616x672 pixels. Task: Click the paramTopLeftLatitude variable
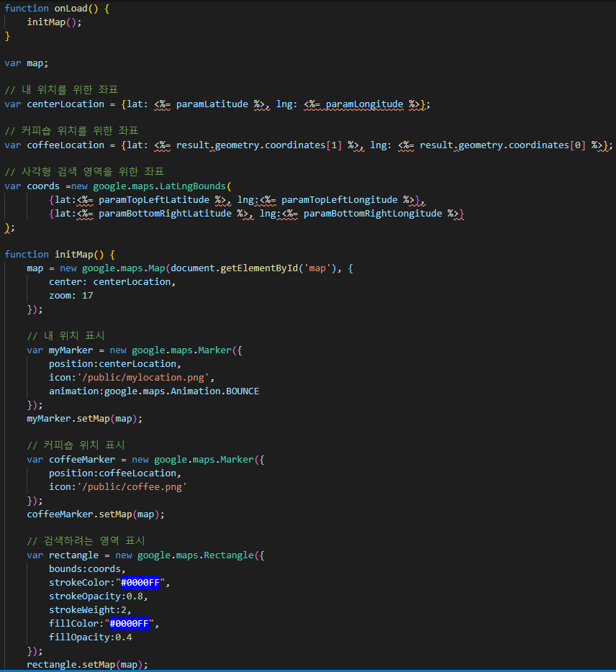point(154,200)
